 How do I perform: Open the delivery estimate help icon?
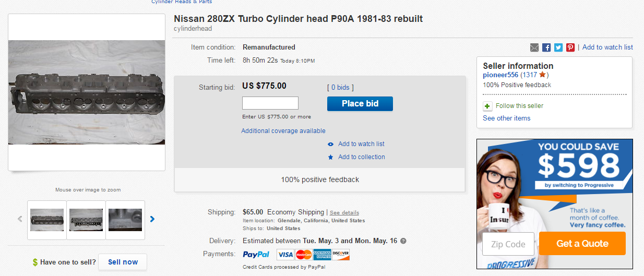(403, 241)
